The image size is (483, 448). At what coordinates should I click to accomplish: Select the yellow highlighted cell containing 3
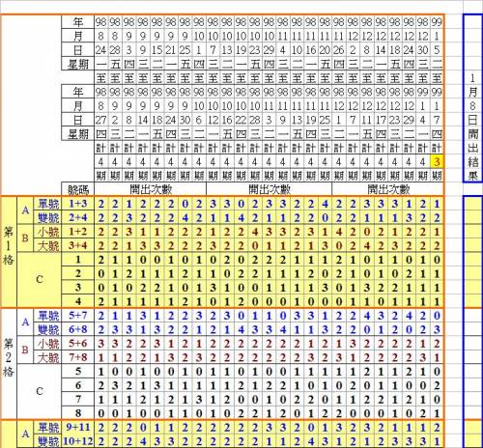pos(437,161)
